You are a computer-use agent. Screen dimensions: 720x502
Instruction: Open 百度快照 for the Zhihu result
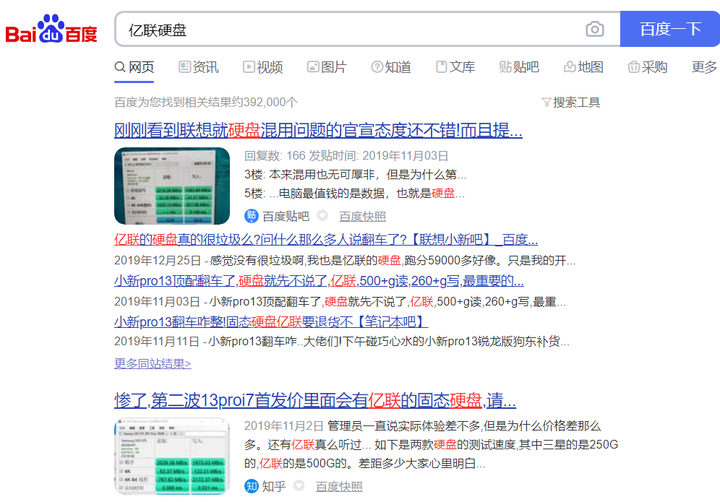[x=339, y=486]
